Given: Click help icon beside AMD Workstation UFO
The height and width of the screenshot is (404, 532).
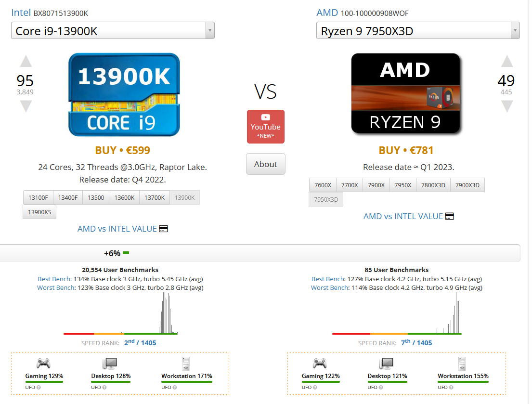Looking at the screenshot, I should point(451,387).
